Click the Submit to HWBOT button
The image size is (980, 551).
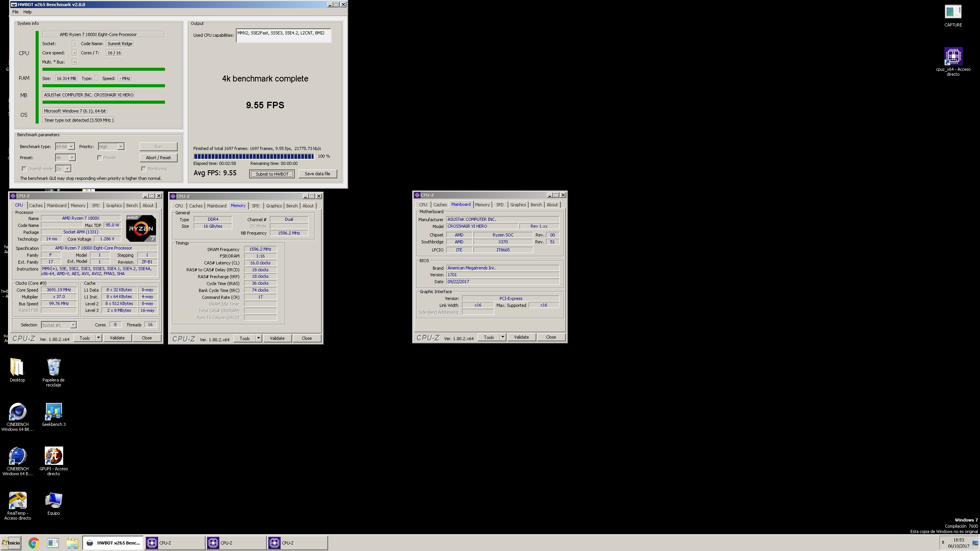pos(272,174)
